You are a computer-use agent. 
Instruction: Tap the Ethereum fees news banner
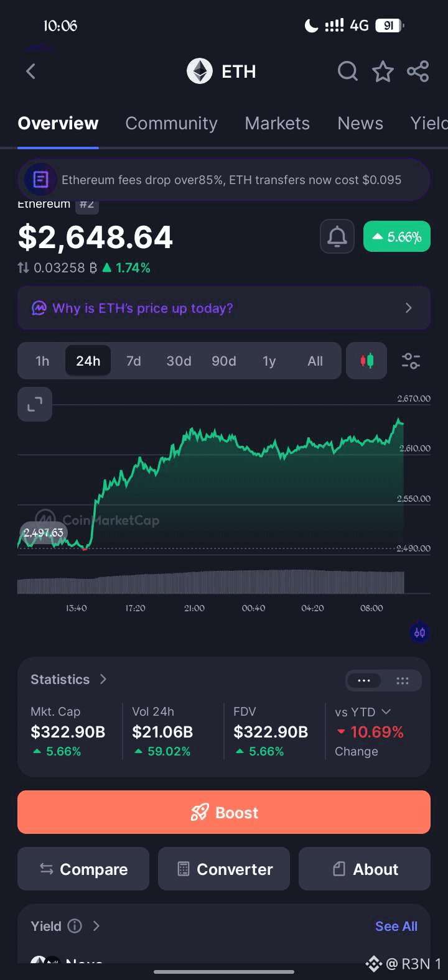point(224,180)
